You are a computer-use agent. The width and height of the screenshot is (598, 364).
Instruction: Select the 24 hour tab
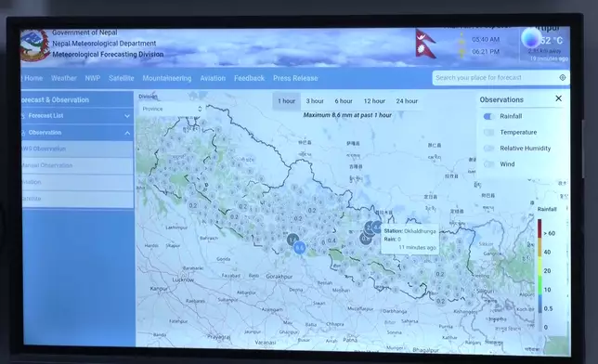tap(407, 101)
